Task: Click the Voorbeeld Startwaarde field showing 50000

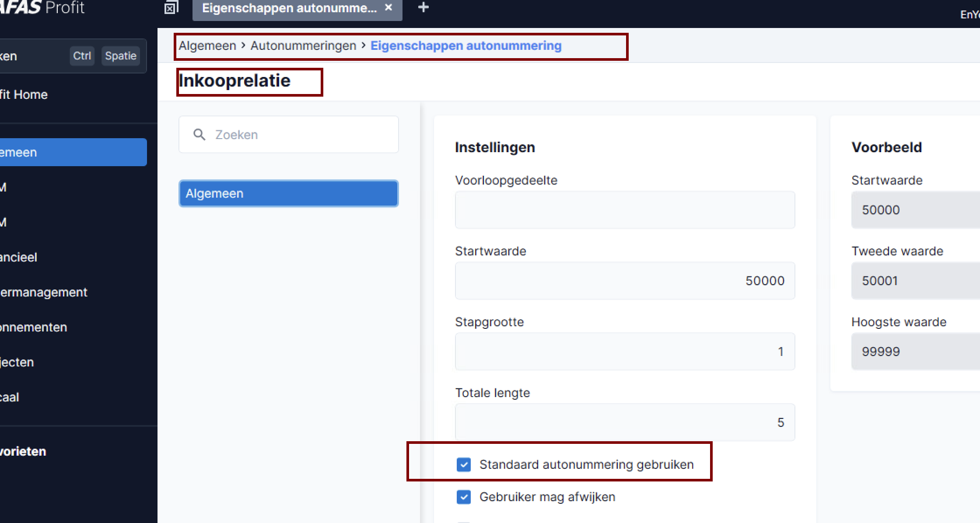Action: point(916,210)
